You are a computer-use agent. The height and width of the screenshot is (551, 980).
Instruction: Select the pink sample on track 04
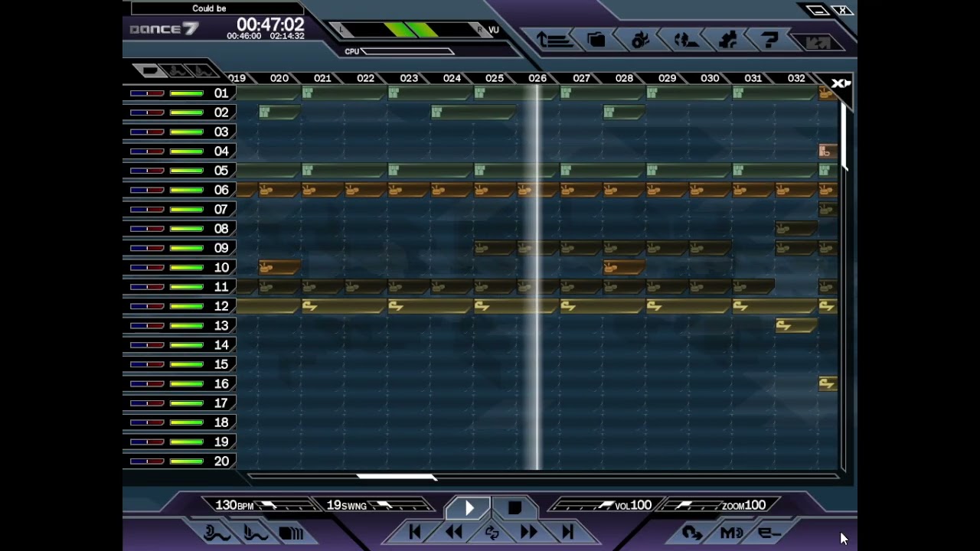(x=828, y=151)
